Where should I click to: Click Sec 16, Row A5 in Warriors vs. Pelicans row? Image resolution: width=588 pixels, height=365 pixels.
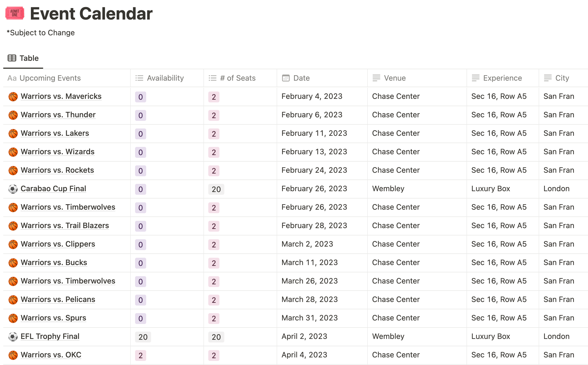tap(499, 299)
